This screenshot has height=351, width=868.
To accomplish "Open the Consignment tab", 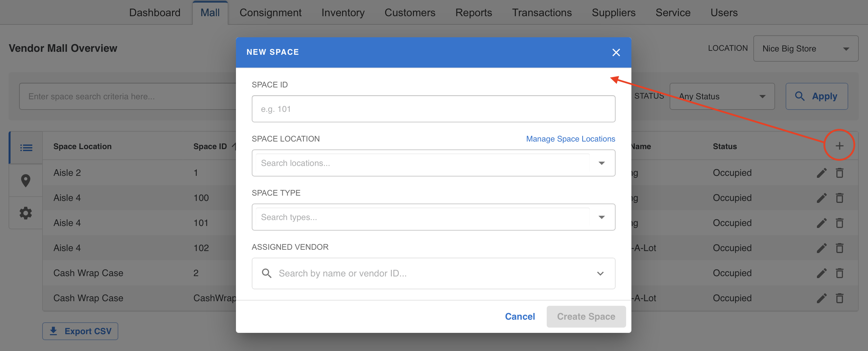I will (270, 13).
